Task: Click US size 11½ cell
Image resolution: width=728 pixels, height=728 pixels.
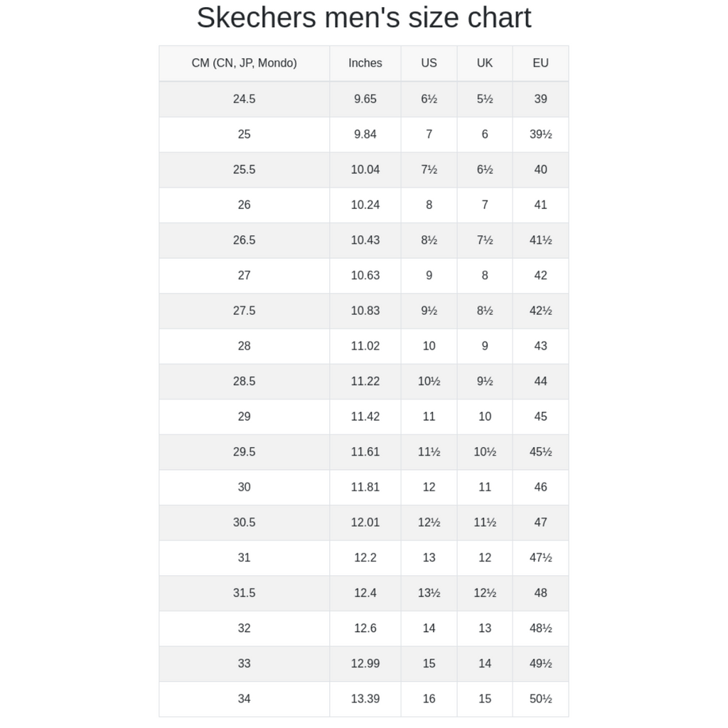Action: click(x=429, y=451)
